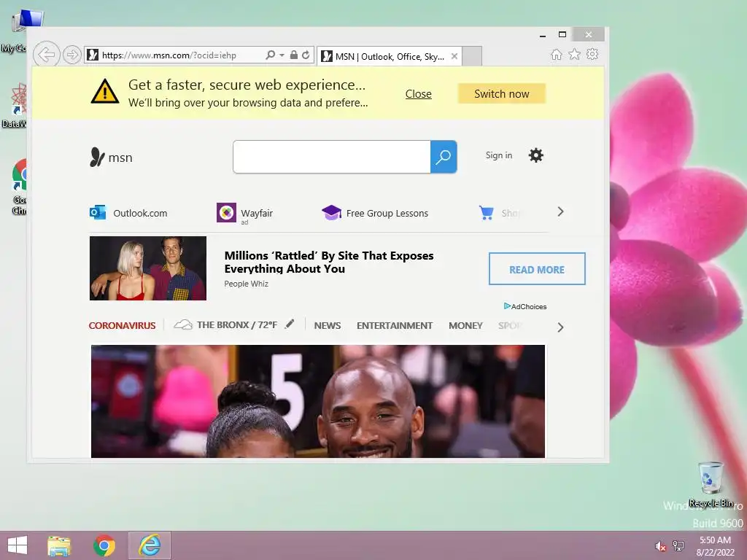The image size is (747, 560).
Task: Open the Wayfair ad shortcut
Action: coord(245,214)
